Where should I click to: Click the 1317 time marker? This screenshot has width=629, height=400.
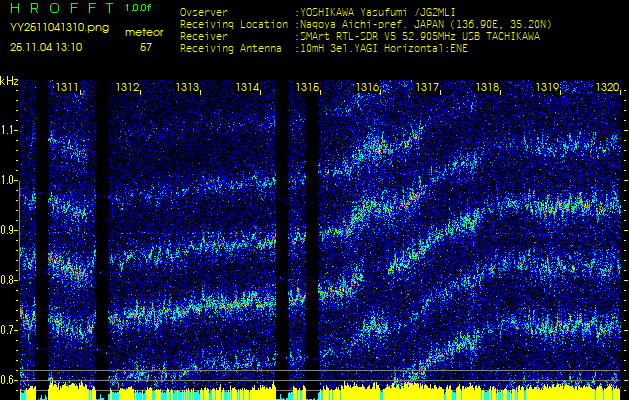coord(427,87)
